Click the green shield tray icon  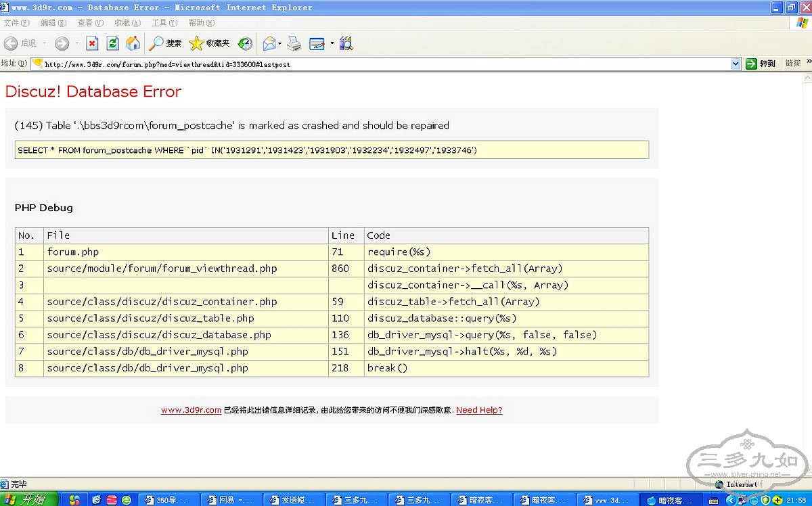click(765, 501)
